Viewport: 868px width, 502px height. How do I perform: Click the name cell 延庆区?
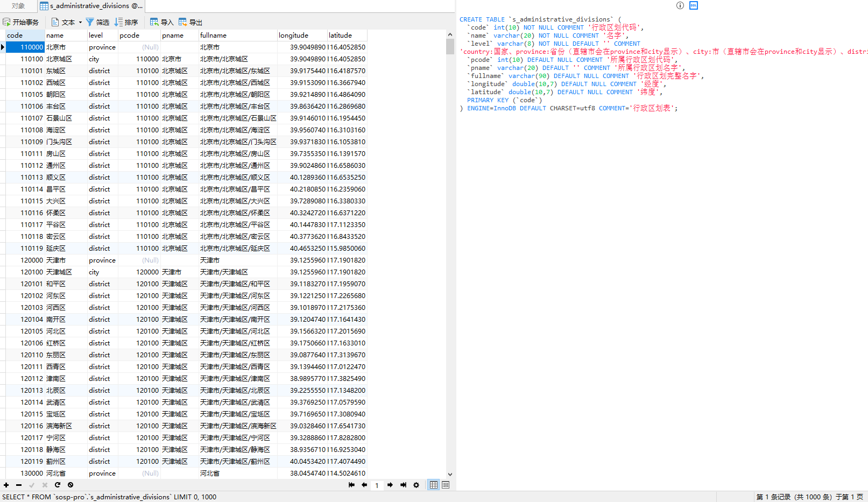66,249
